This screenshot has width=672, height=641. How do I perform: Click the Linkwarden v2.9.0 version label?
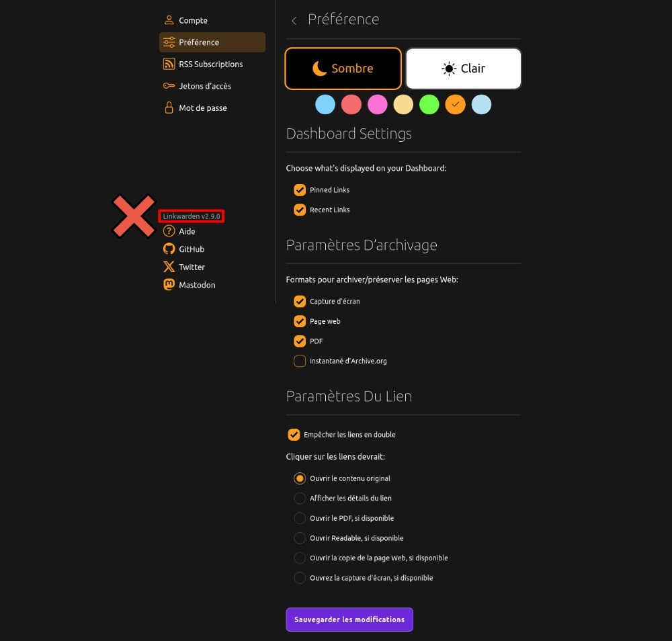(191, 216)
